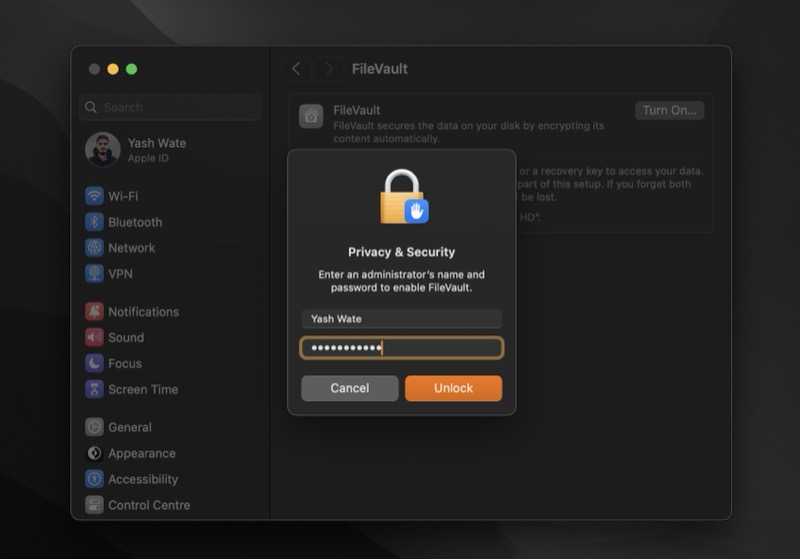This screenshot has height=559, width=800.
Task: Click the Cancel button in dialog
Action: coord(349,388)
